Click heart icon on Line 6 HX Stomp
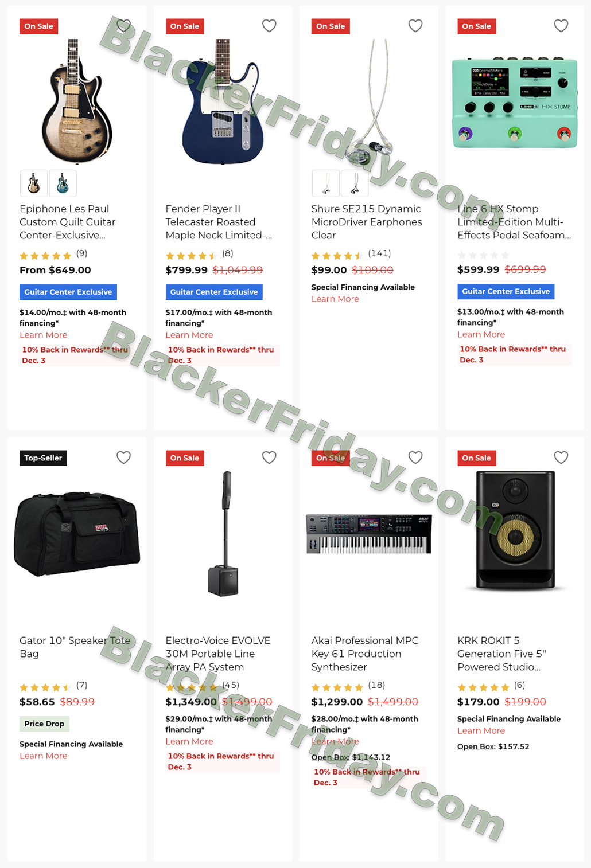 point(561,26)
